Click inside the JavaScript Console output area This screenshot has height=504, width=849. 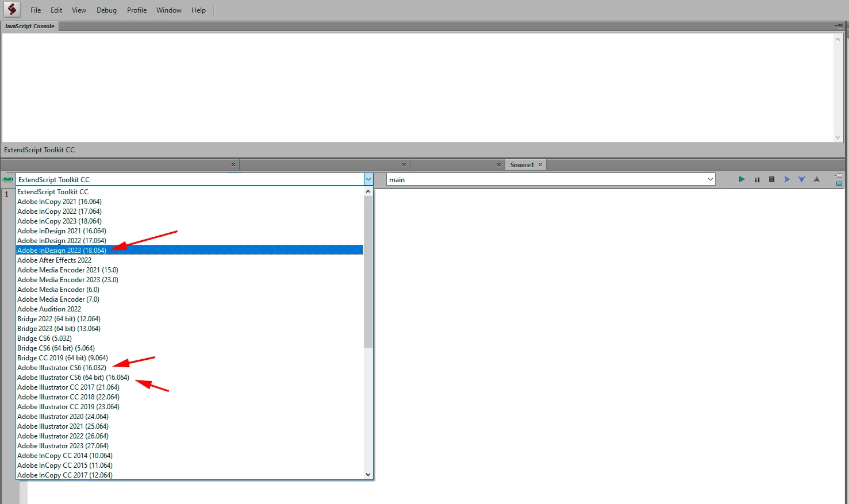click(418, 87)
